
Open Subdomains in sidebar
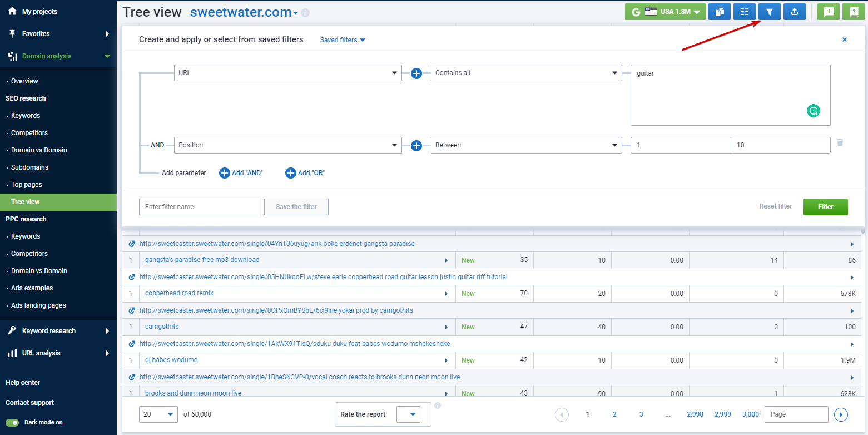[29, 167]
